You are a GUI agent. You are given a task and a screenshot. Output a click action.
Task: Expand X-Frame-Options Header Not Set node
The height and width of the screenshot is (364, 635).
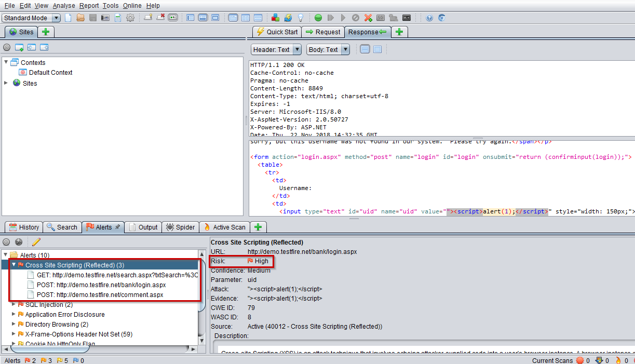14,334
